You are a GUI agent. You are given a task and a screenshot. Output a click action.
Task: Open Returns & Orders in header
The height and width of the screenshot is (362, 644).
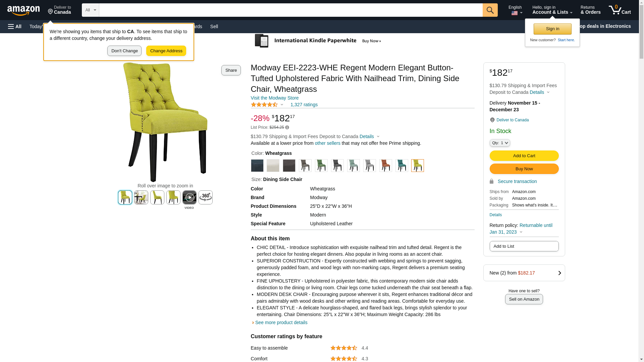click(590, 10)
